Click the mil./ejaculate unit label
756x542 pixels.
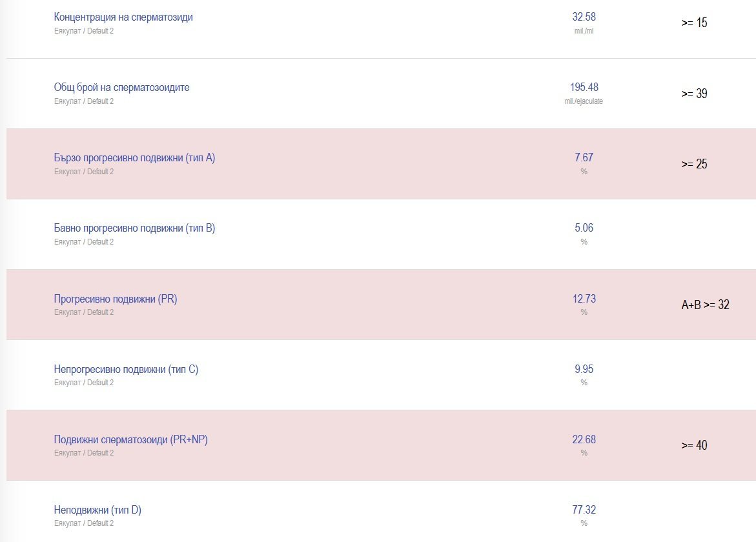[584, 101]
